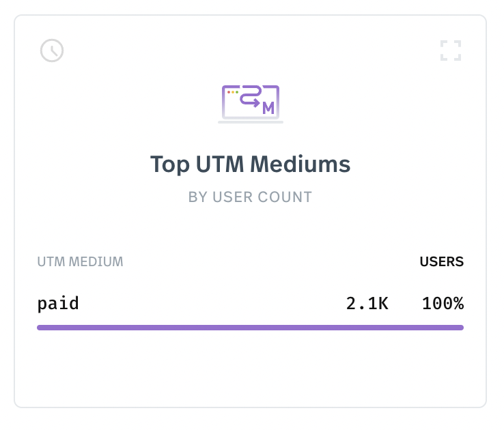Click the purple UTM medium laptop illustration
The image size is (504, 430).
click(x=251, y=104)
